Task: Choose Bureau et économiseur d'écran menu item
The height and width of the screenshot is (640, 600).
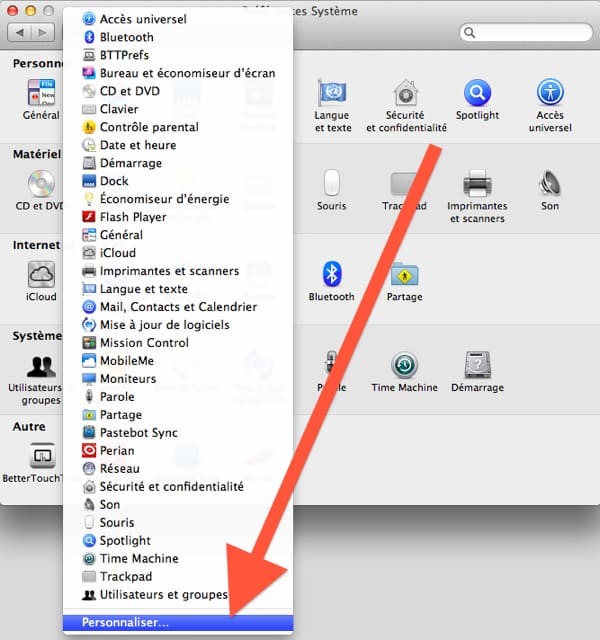Action: click(178, 73)
